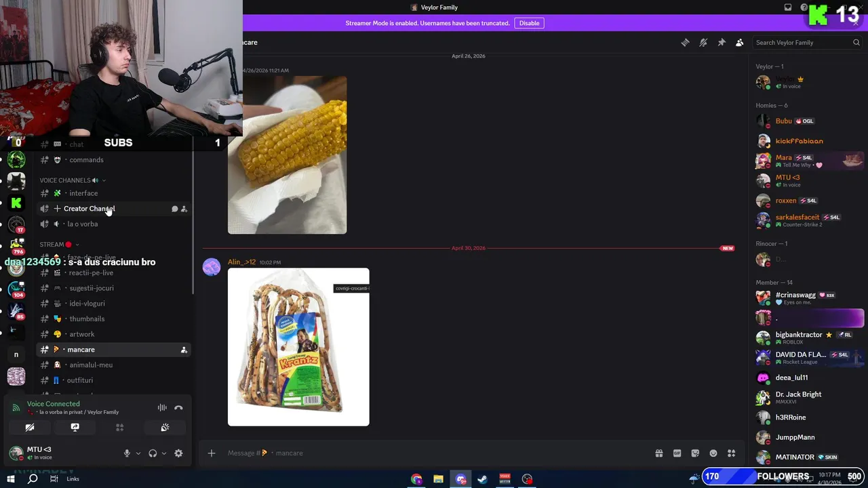Join the Creator Channel voice channel
The height and width of the screenshot is (488, 868).
click(x=89, y=209)
